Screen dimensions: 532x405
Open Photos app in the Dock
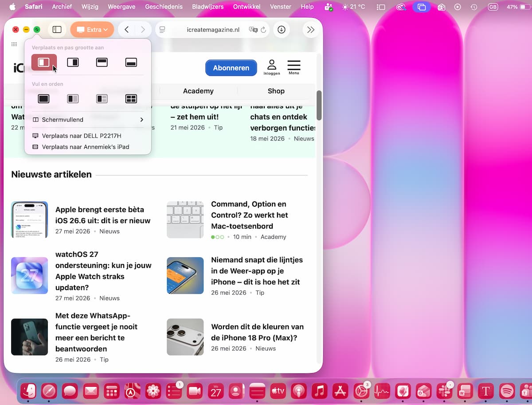[153, 391]
